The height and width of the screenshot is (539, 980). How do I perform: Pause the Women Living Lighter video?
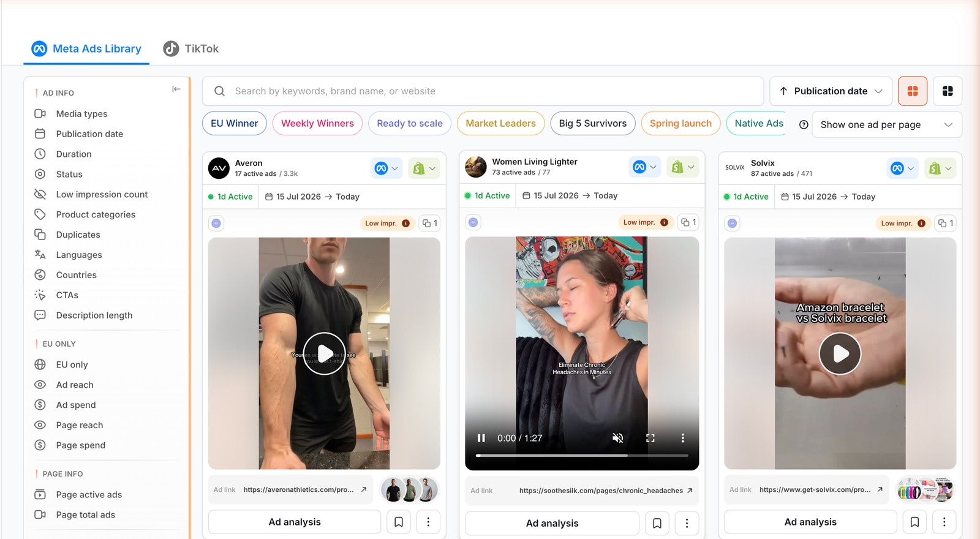point(481,438)
